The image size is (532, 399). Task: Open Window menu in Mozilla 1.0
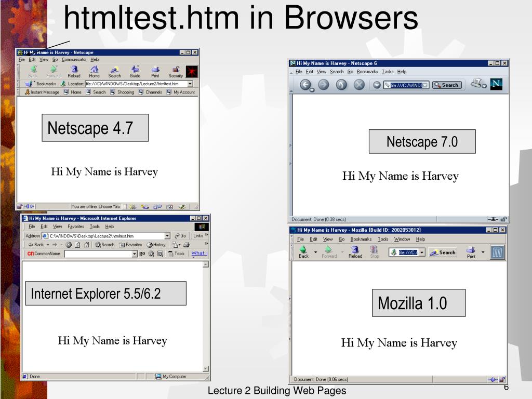click(x=402, y=239)
